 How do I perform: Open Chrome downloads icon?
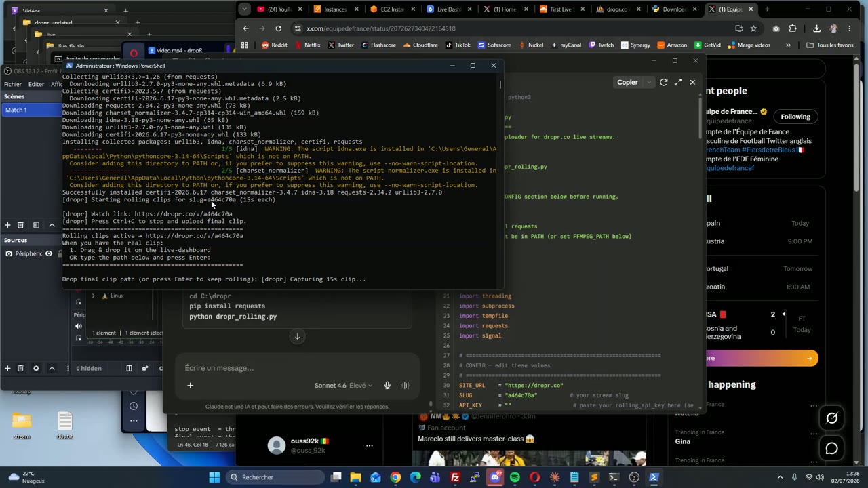pyautogui.click(x=816, y=28)
